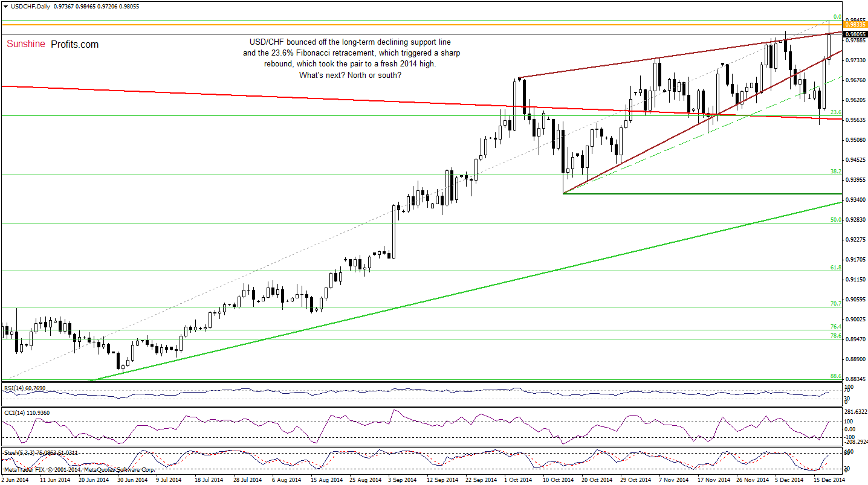Click the 0.95635 price axis label
868x485 pixels.
coord(855,120)
